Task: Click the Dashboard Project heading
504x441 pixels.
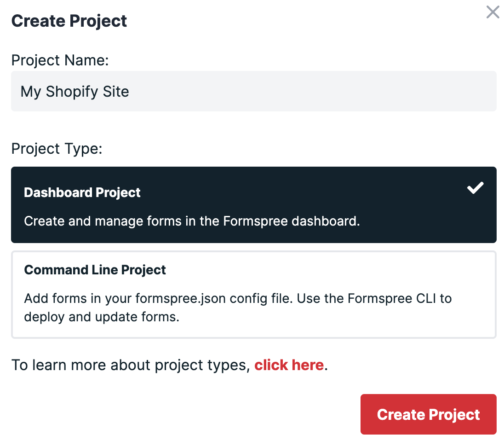Action: tap(82, 192)
